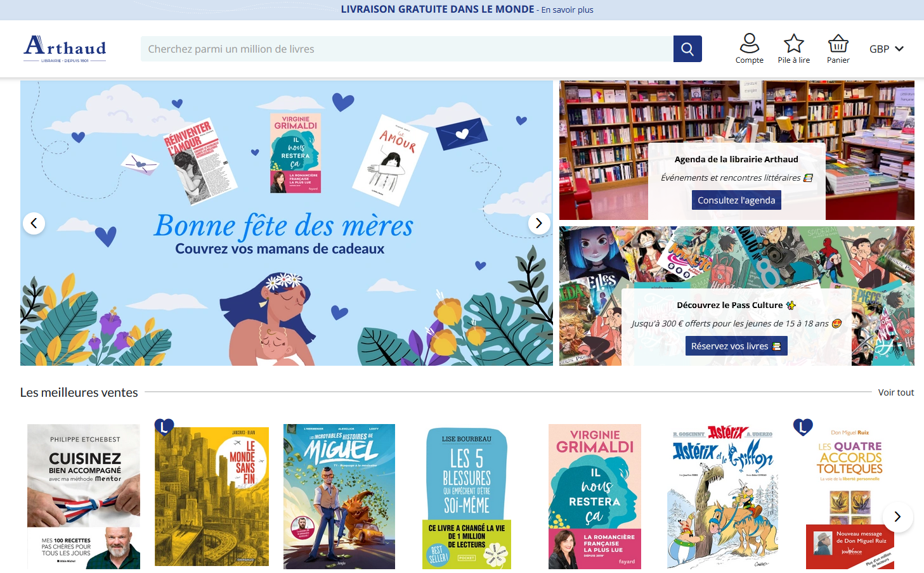Viewport: 924px width, 573px height.
Task: Click heart badge on Les Quatre Accords Toltèques
Action: tap(803, 427)
